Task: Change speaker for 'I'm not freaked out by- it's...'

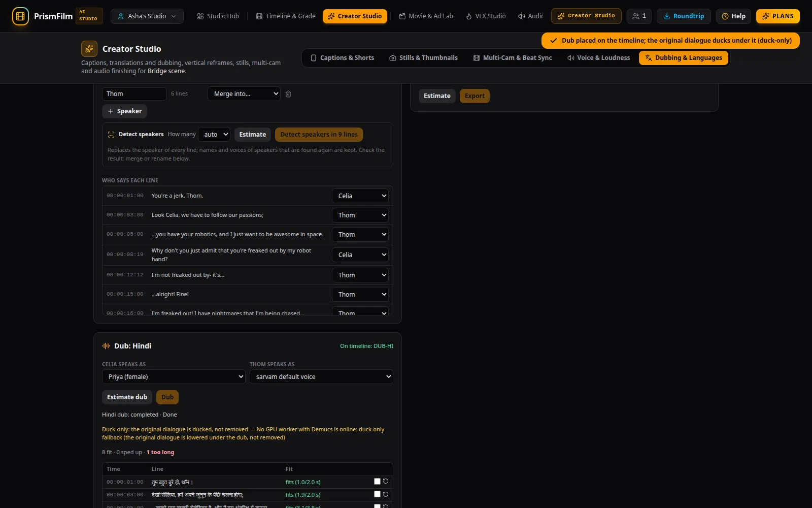Action: 360,275
